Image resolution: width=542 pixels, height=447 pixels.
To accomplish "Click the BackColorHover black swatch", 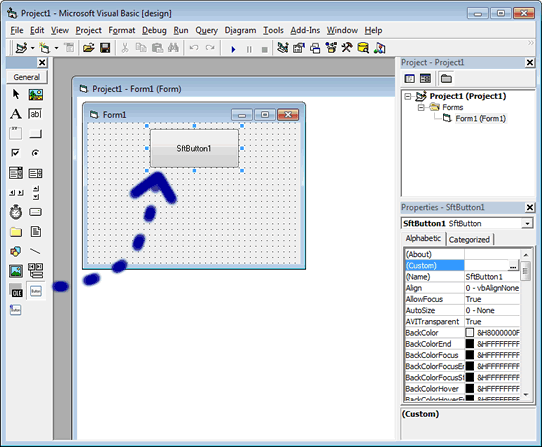I will 469,389.
